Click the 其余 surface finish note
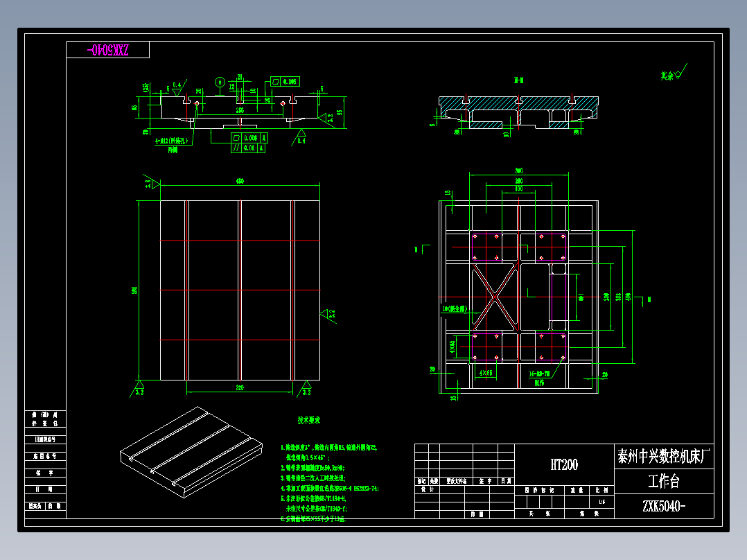This screenshot has height=560, width=747. [667, 76]
